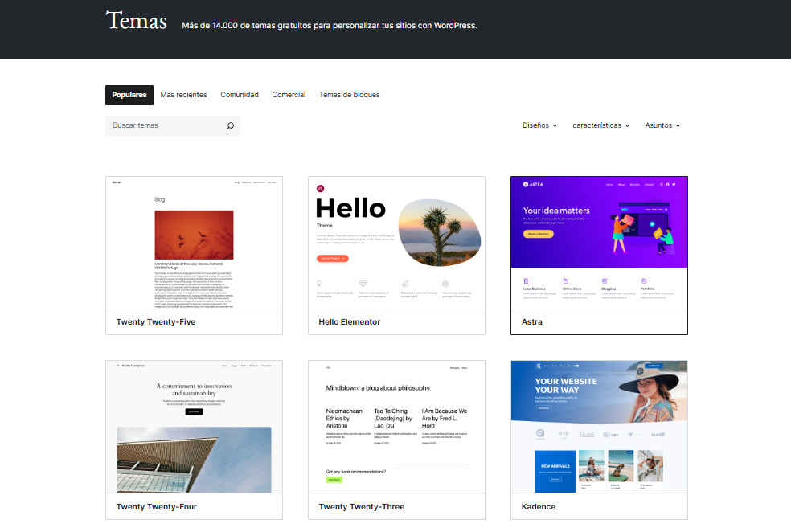Open the Comercial tab
This screenshot has height=532, width=791.
pos(289,95)
